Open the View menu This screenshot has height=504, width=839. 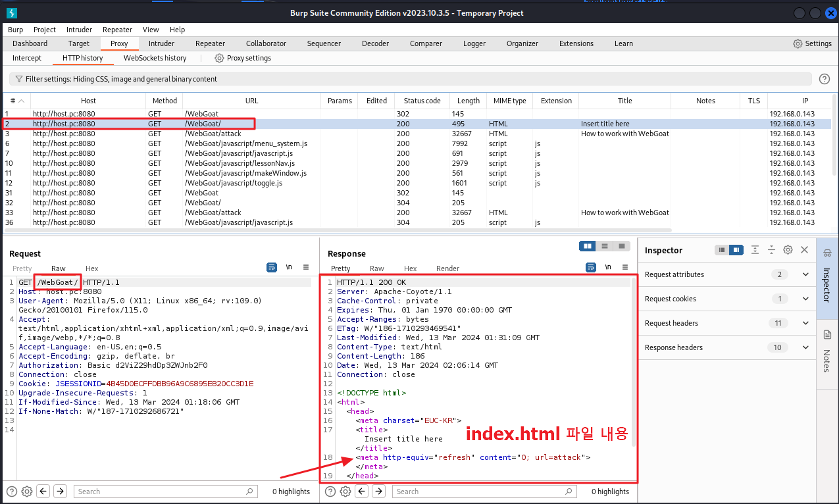point(151,30)
